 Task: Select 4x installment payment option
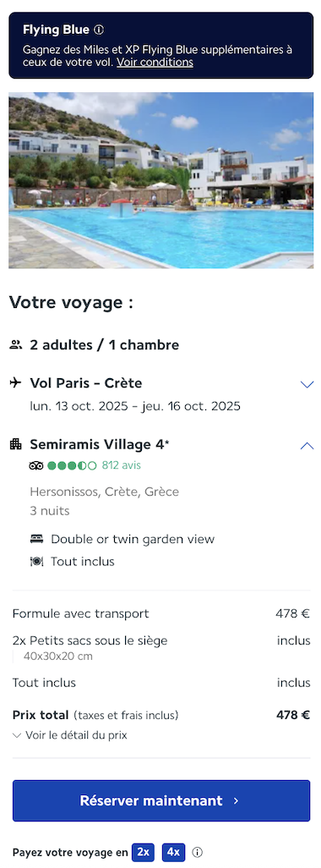(173, 852)
